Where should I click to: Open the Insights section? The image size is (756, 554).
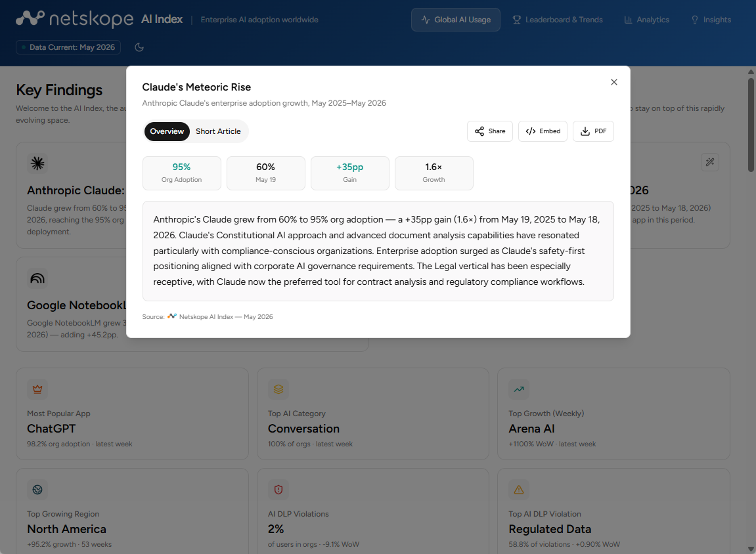(711, 20)
